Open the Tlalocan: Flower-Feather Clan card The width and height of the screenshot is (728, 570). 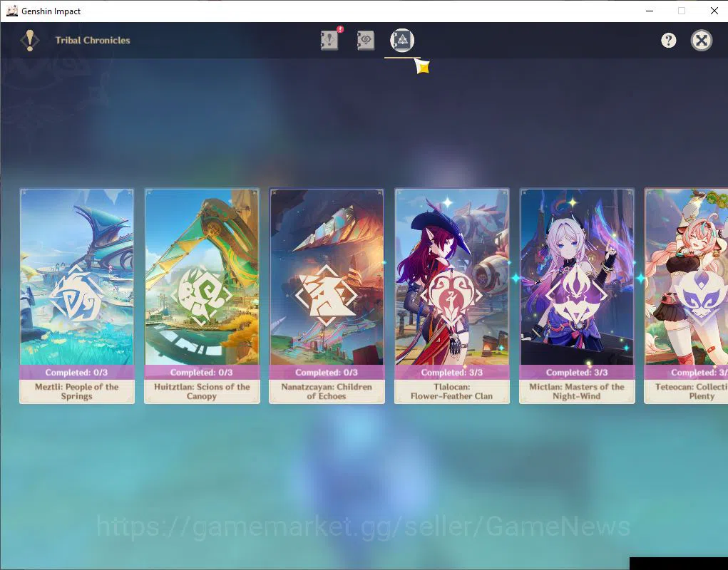point(452,296)
